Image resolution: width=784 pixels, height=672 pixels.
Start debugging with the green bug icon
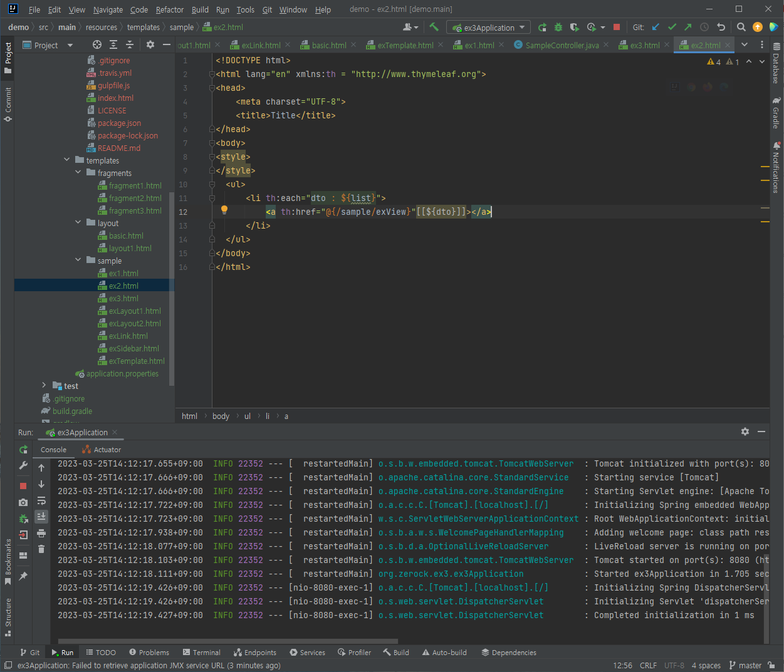558,27
